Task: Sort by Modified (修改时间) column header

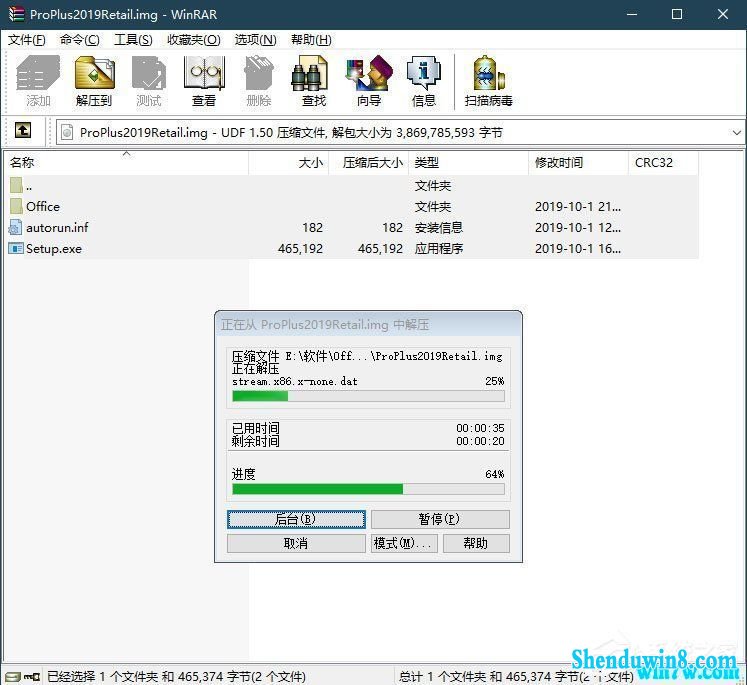Action: (578, 162)
